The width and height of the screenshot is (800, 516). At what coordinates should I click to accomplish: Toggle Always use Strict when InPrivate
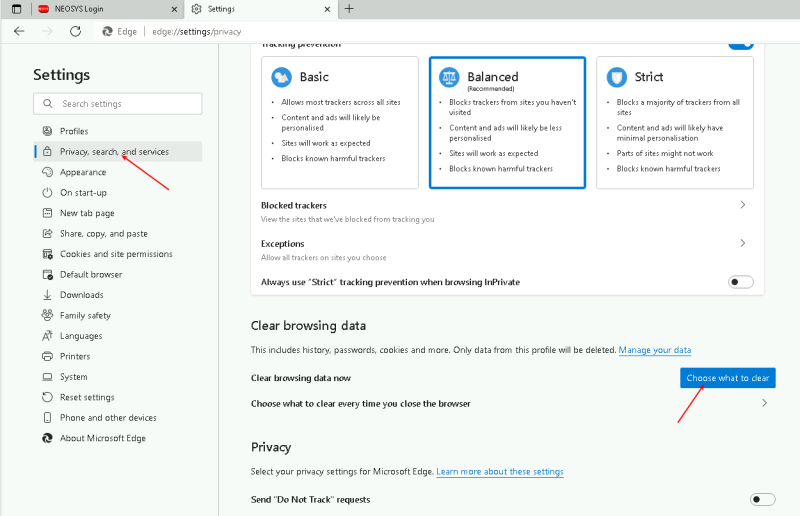(741, 282)
